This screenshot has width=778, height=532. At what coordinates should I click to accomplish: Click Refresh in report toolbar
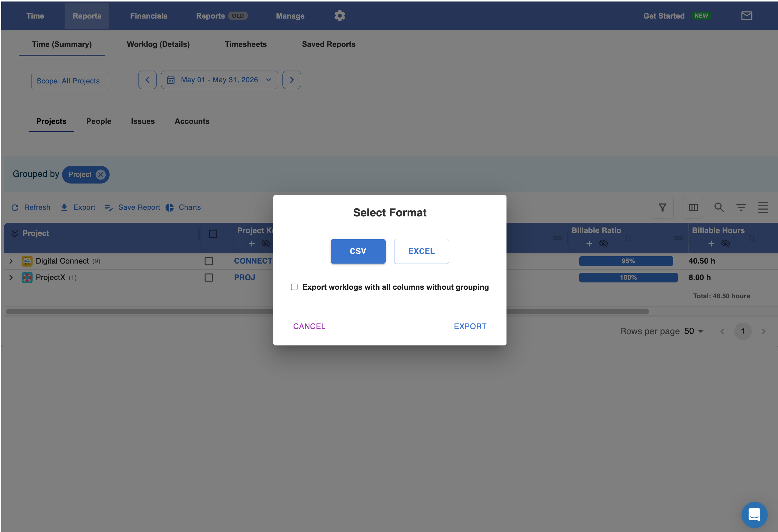(x=31, y=208)
